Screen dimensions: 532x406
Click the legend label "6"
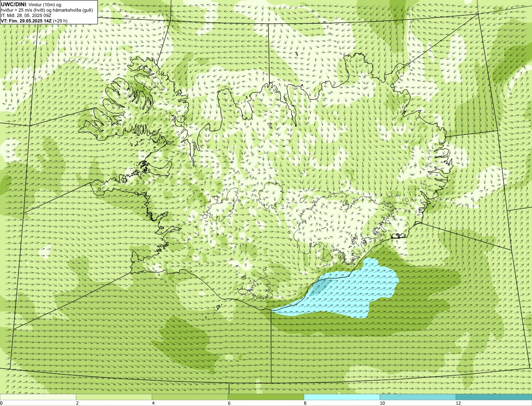pyautogui.click(x=229, y=403)
